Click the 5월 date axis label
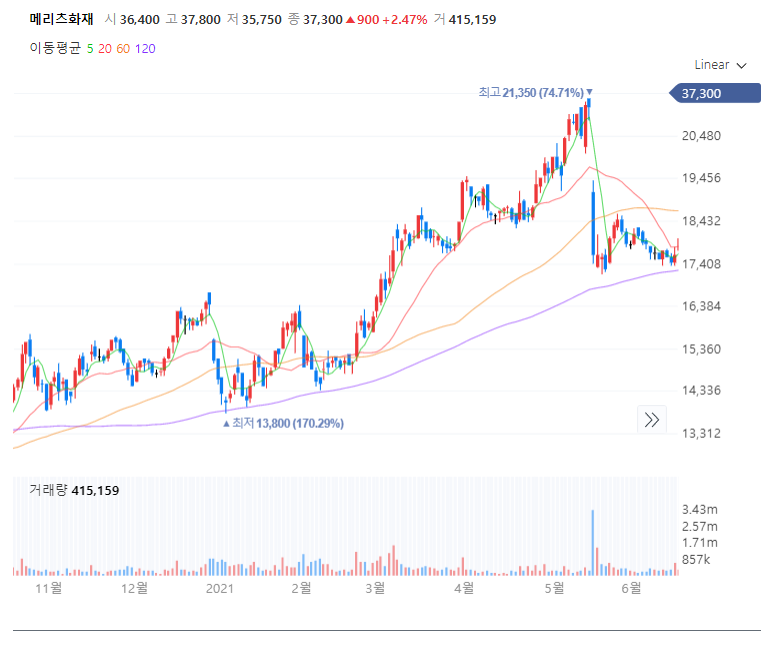776x645 pixels. tap(554, 588)
